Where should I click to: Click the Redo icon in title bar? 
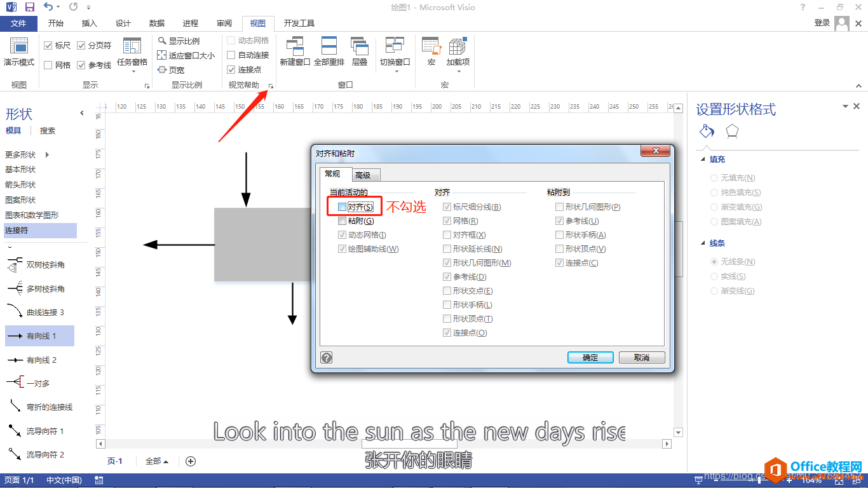pos(73,7)
